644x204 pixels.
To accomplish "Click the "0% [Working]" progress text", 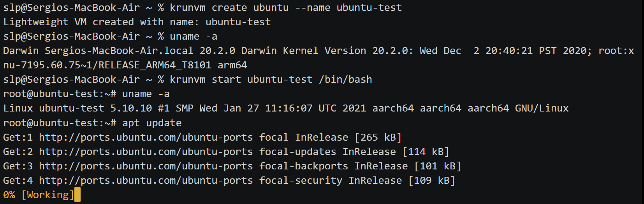I will (x=39, y=195).
